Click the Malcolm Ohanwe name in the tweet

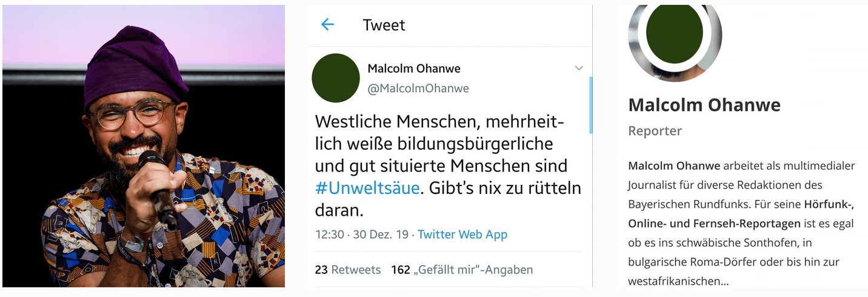[x=414, y=68]
